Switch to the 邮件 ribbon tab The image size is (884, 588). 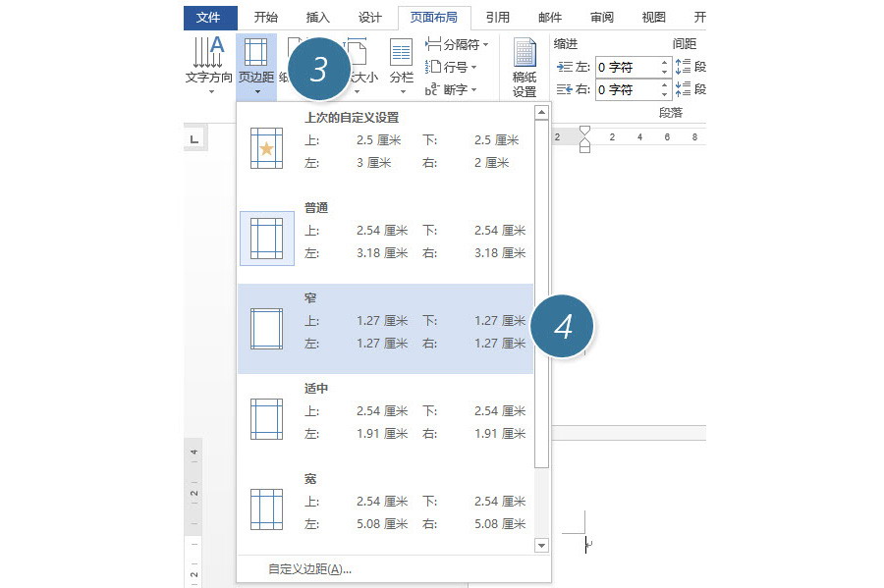(x=550, y=18)
